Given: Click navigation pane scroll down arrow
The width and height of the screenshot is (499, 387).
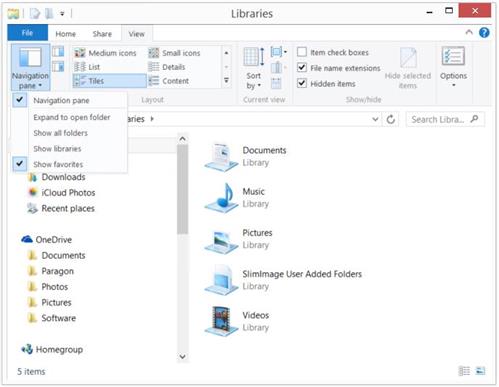Looking at the screenshot, I should pyautogui.click(x=182, y=357).
